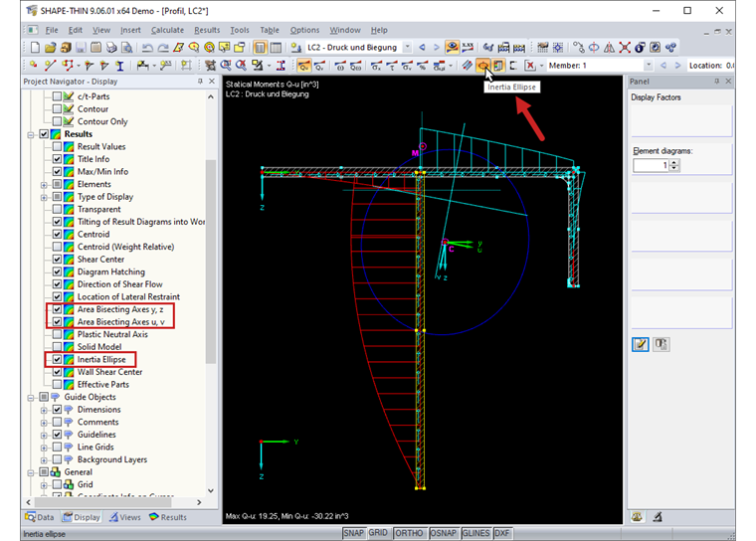Toggle the SNAP status bar button
Viewport: 756px width, 541px height.
point(353,533)
